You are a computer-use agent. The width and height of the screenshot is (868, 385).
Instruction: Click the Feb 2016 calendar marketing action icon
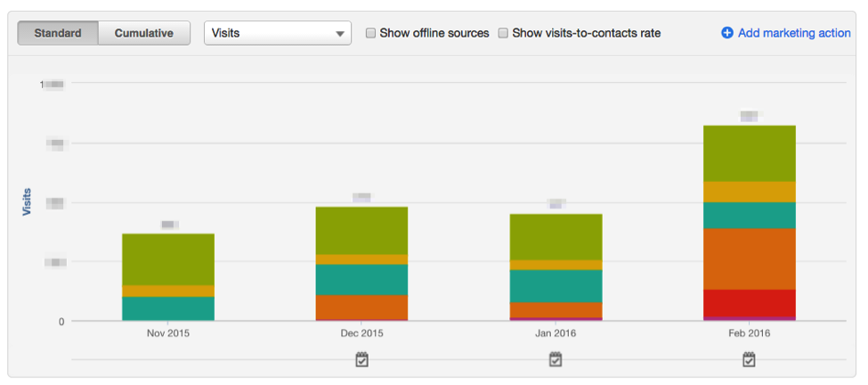(x=749, y=359)
